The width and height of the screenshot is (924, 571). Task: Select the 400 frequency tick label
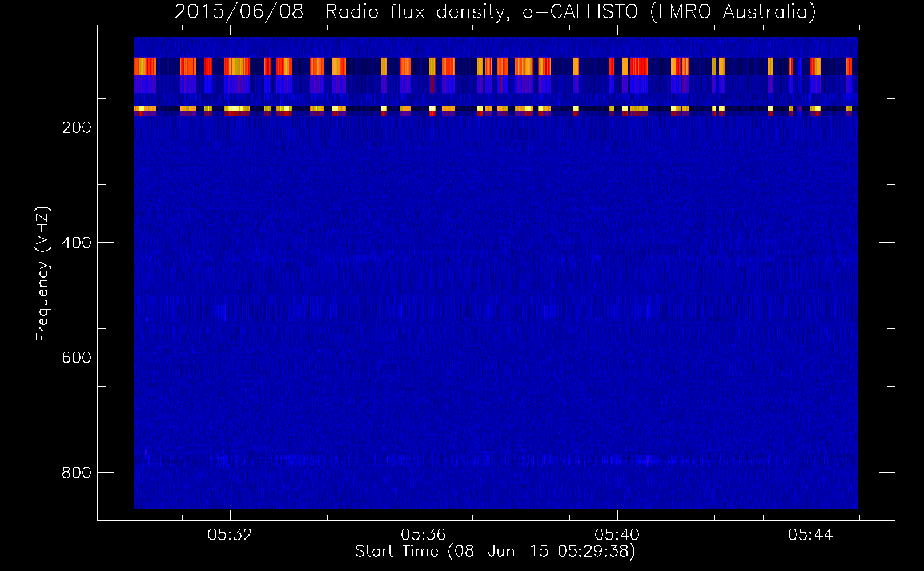pos(77,243)
